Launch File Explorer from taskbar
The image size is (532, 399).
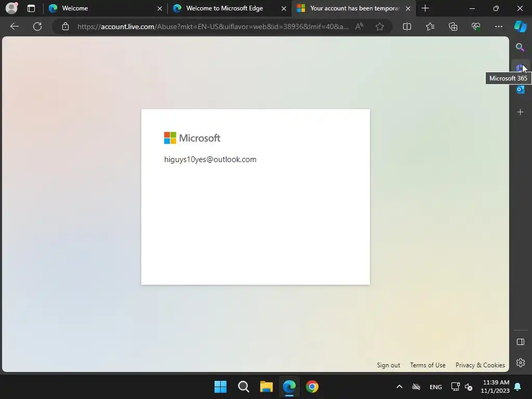click(x=267, y=387)
